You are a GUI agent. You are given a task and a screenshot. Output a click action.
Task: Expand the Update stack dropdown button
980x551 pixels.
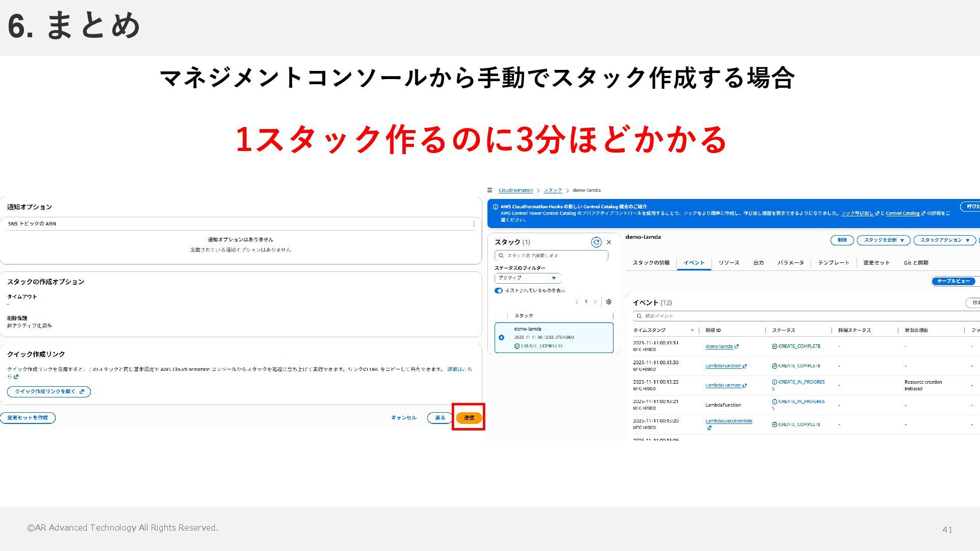click(x=884, y=240)
